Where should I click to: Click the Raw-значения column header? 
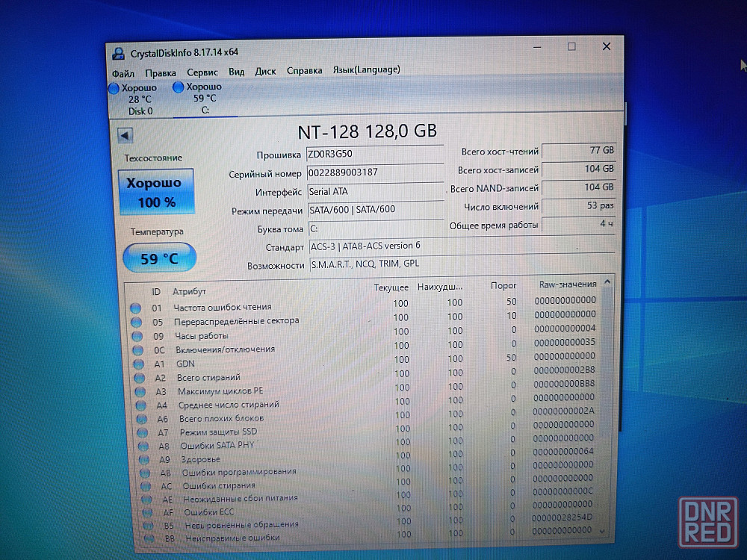[x=568, y=284]
